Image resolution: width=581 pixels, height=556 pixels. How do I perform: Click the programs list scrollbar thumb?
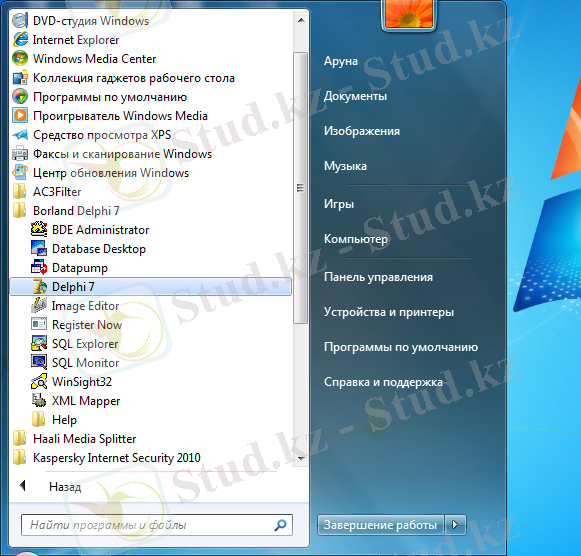click(x=301, y=188)
